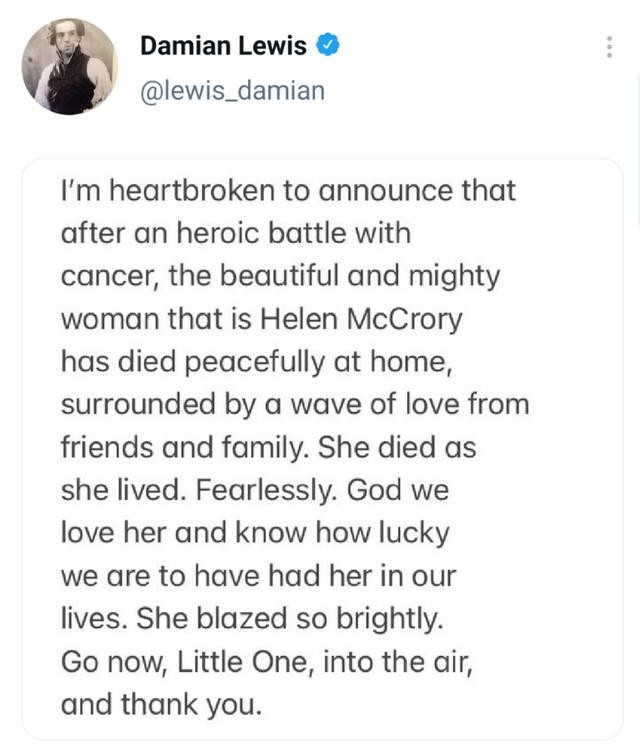
Task: Tap the line "lives. She blazed so brightly."
Action: (x=251, y=619)
